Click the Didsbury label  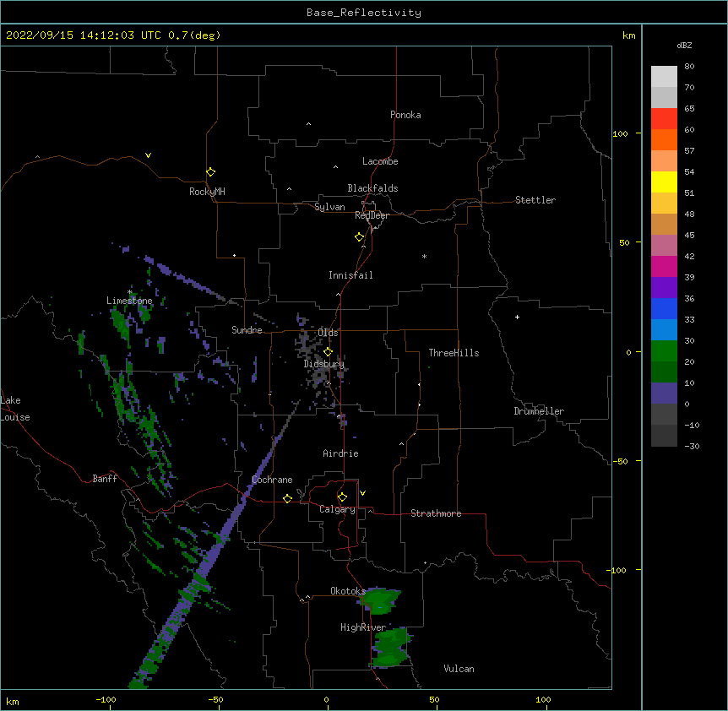click(x=324, y=364)
